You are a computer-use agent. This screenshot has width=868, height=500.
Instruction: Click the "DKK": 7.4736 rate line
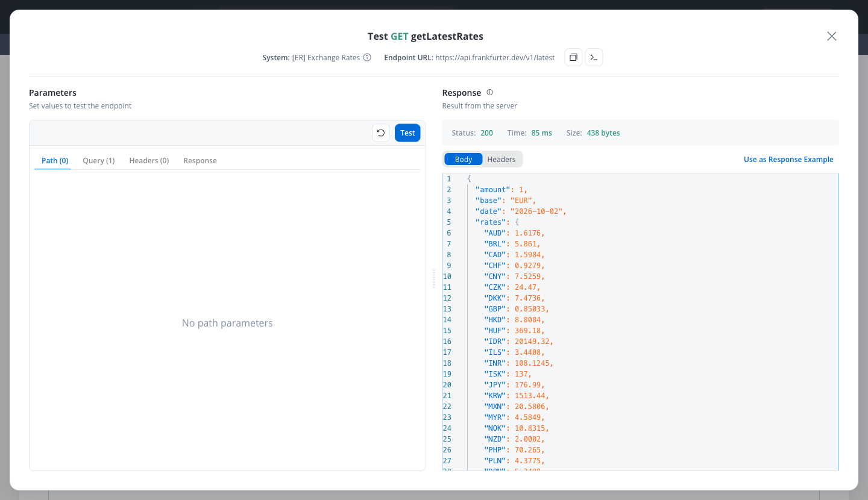(x=514, y=298)
